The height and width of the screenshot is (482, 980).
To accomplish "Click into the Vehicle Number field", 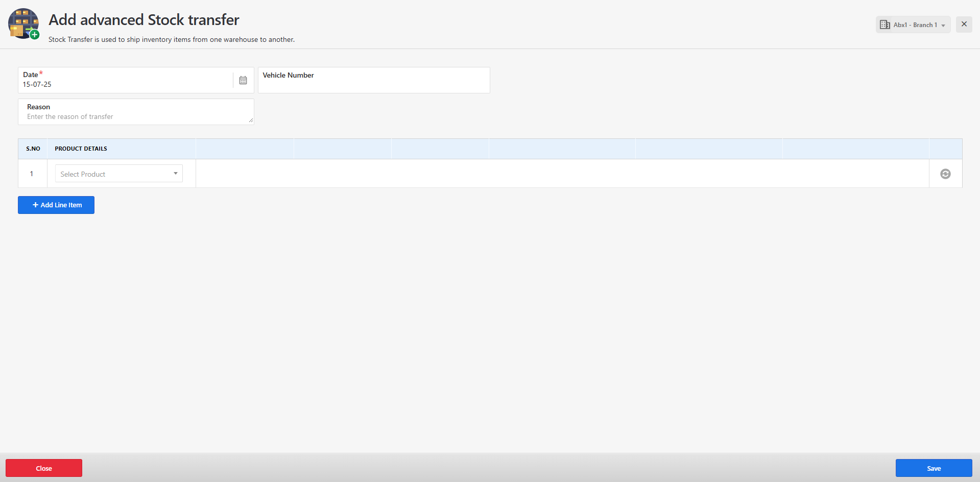I will 373,85.
